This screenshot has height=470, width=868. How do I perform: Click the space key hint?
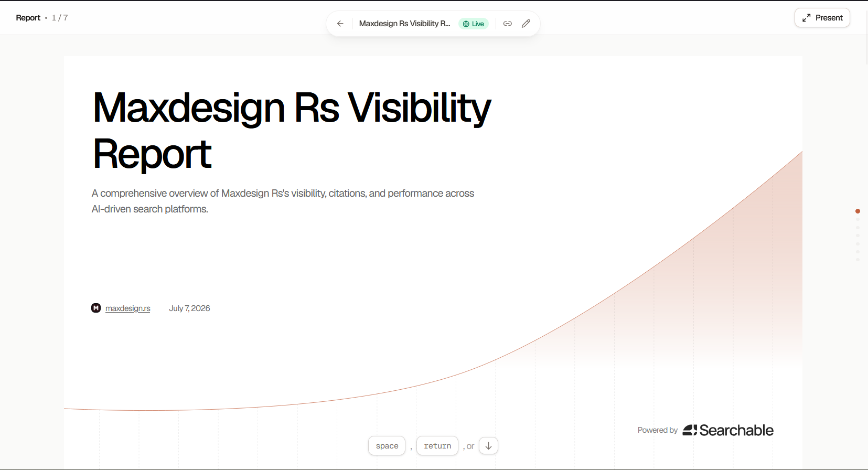point(387,446)
